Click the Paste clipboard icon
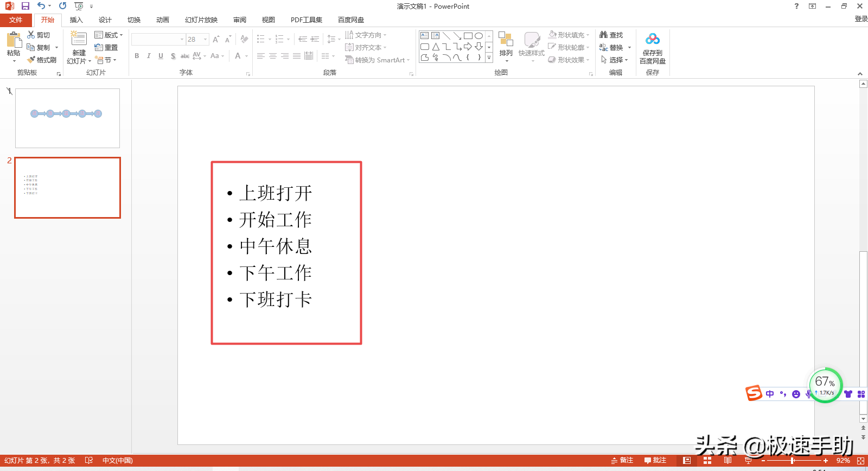 14,40
